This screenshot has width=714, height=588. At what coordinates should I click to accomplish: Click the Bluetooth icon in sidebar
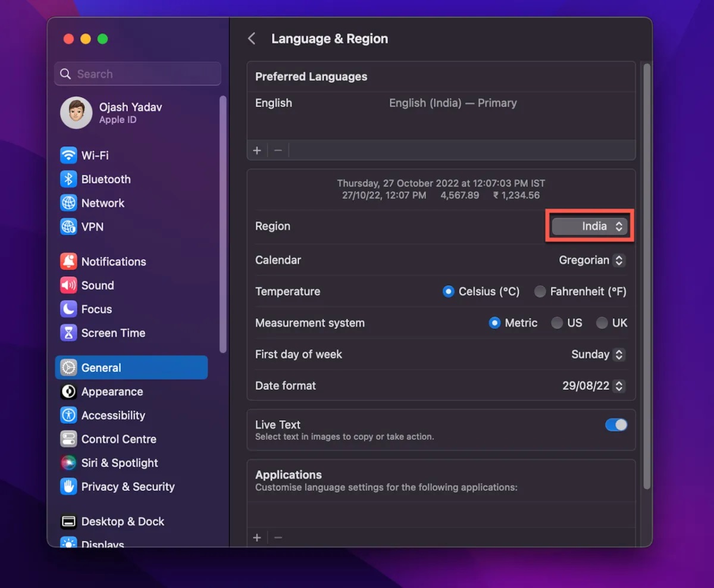[x=68, y=179]
